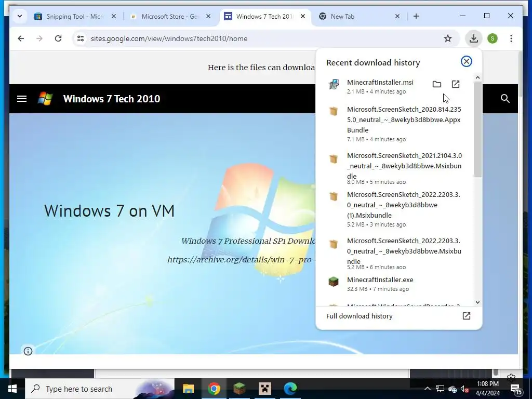Close the Microsoft Store tab

[x=208, y=16]
